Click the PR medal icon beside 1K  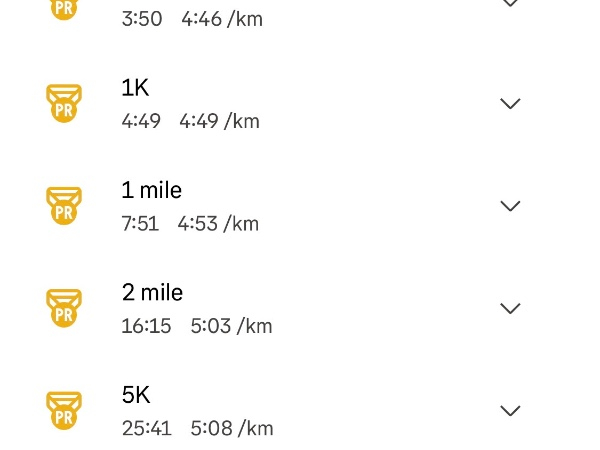click(64, 104)
